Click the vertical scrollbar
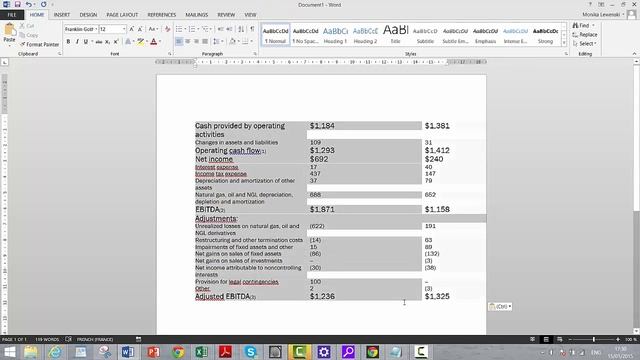 [x=636, y=196]
